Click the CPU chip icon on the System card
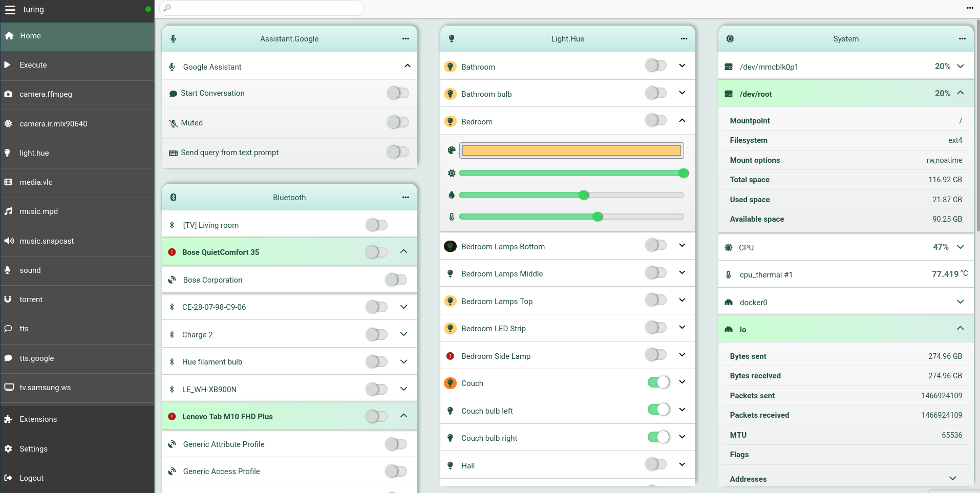 (x=730, y=38)
